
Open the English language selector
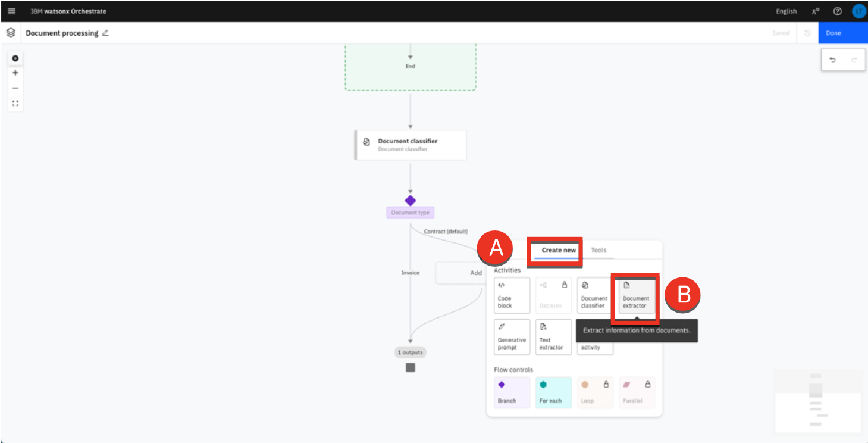[x=786, y=11]
